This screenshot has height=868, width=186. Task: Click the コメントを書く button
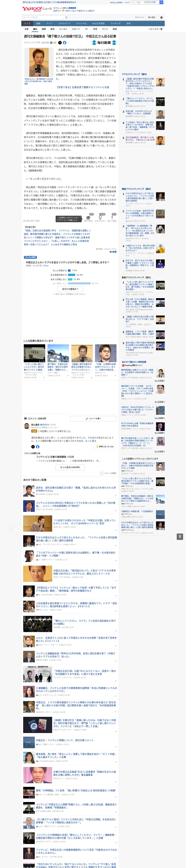click(93, 419)
